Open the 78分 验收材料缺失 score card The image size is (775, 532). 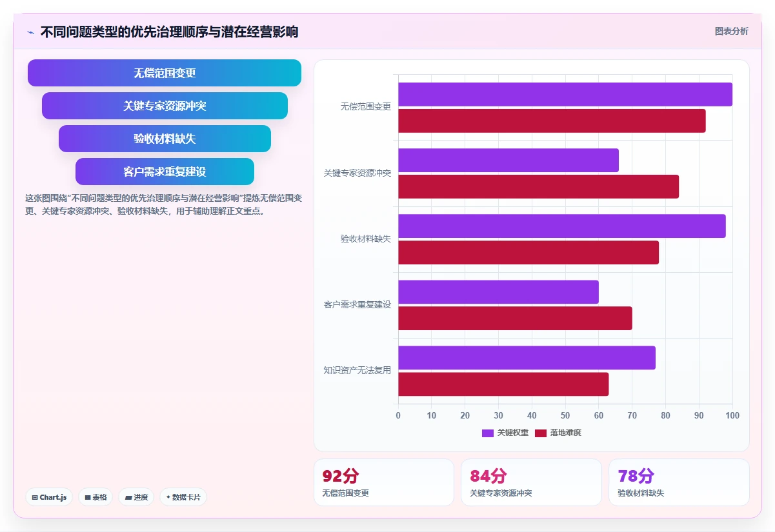click(679, 482)
